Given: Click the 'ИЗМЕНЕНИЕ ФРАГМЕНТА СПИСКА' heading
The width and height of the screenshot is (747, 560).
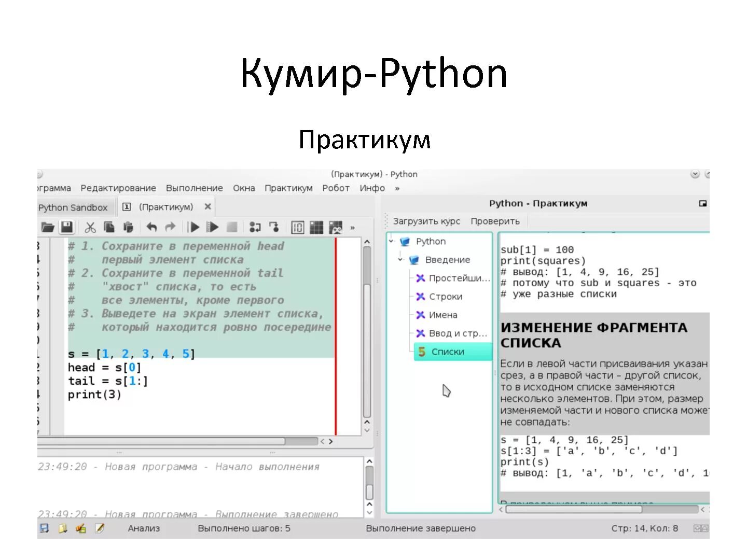Looking at the screenshot, I should (x=594, y=335).
